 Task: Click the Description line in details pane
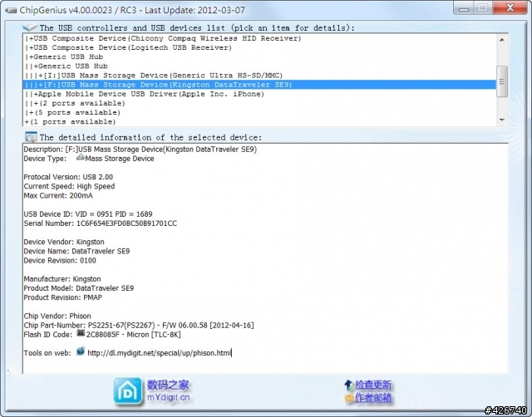coord(140,150)
